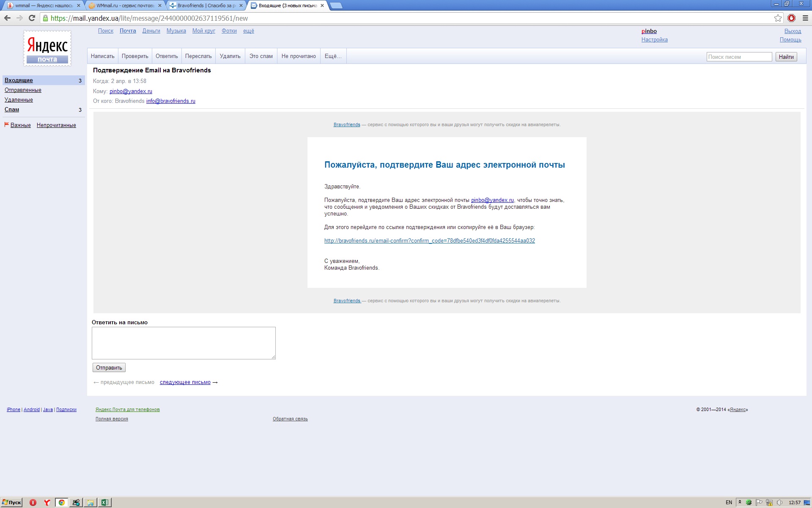The image size is (812, 508).
Task: Click the Выход logout link
Action: 793,31
